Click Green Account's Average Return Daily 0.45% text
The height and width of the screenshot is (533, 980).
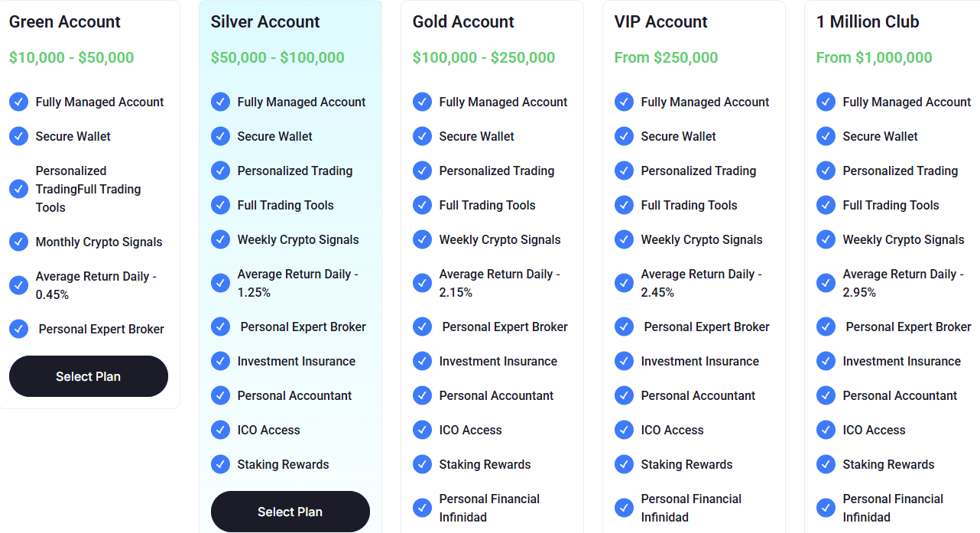[96, 285]
